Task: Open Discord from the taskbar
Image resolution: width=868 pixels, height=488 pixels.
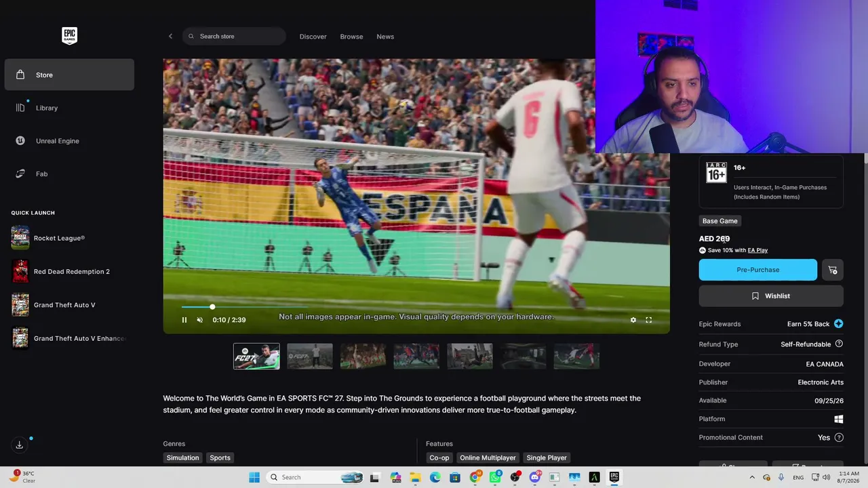Action: pyautogui.click(x=535, y=477)
